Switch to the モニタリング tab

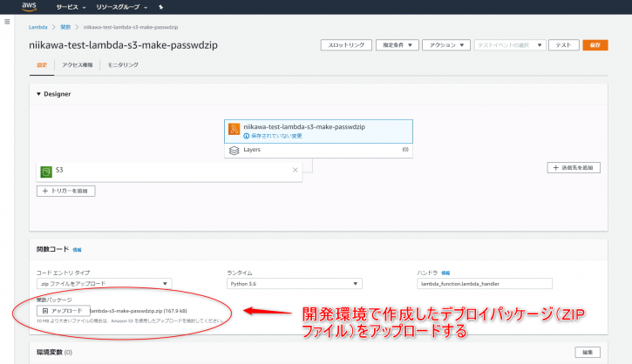123,65
